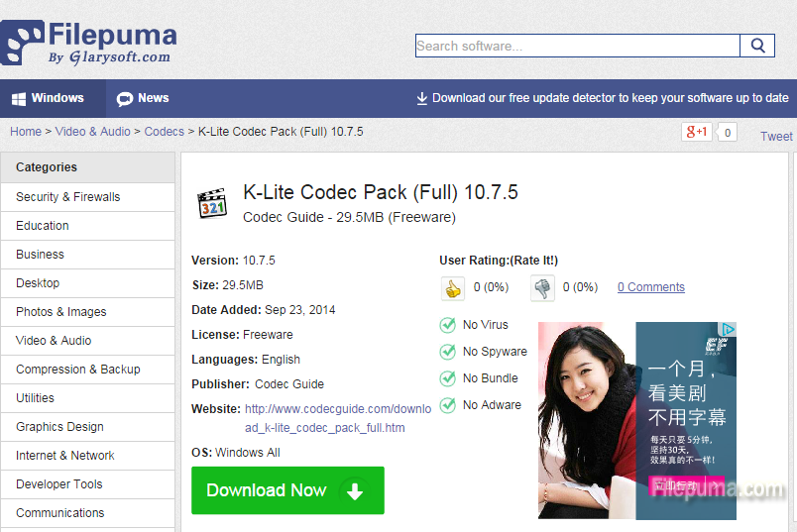The image size is (797, 532).
Task: Click the AdChoices icon on the ad
Action: click(729, 329)
